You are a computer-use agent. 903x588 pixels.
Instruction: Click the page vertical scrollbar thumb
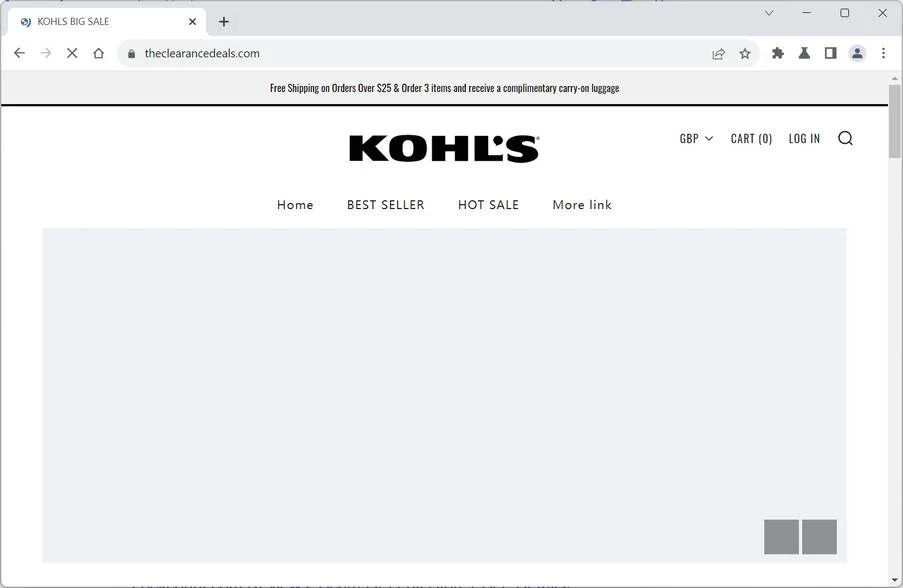[894, 121]
